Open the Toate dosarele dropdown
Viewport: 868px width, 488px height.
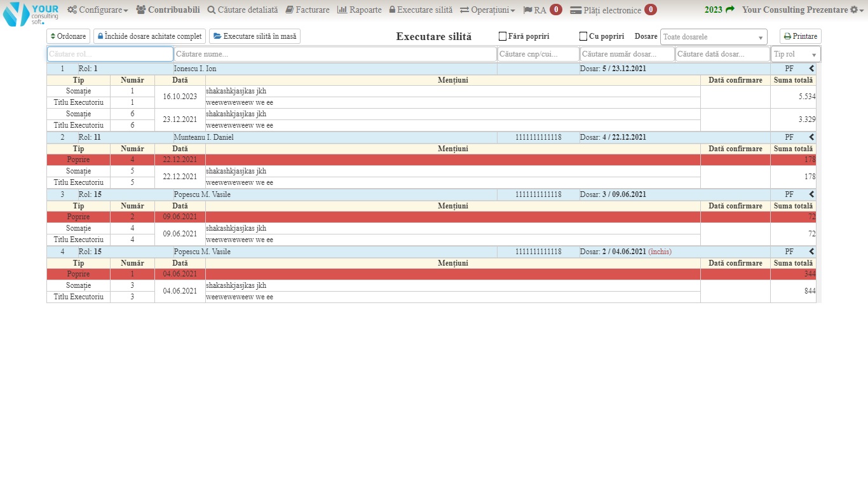point(713,37)
